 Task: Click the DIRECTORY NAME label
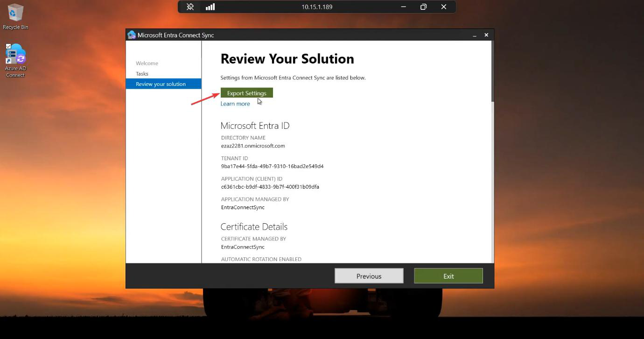243,138
